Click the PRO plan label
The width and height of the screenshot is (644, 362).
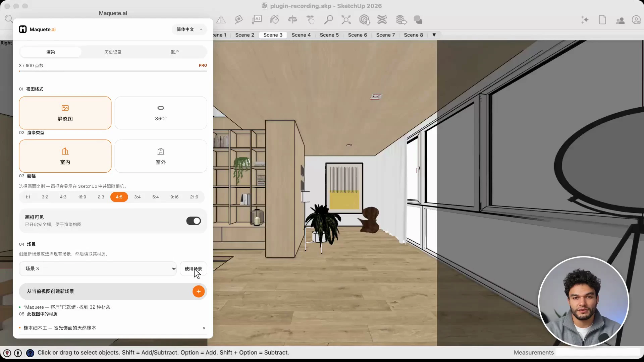click(203, 65)
